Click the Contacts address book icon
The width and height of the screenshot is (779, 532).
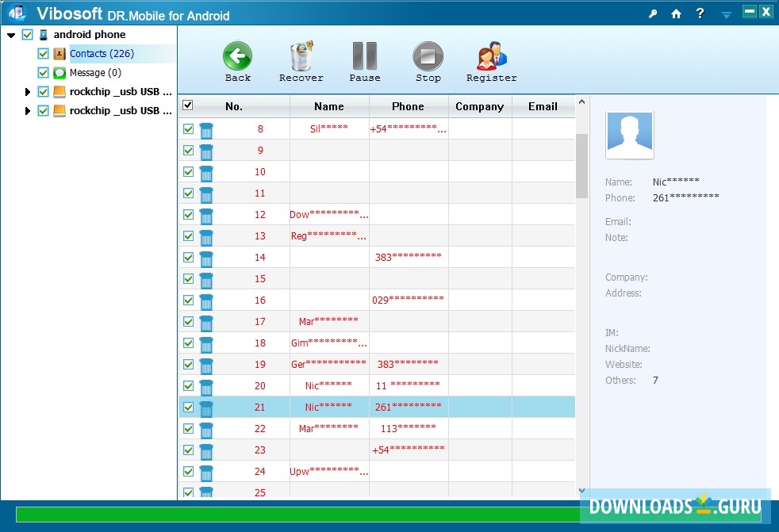[60, 53]
